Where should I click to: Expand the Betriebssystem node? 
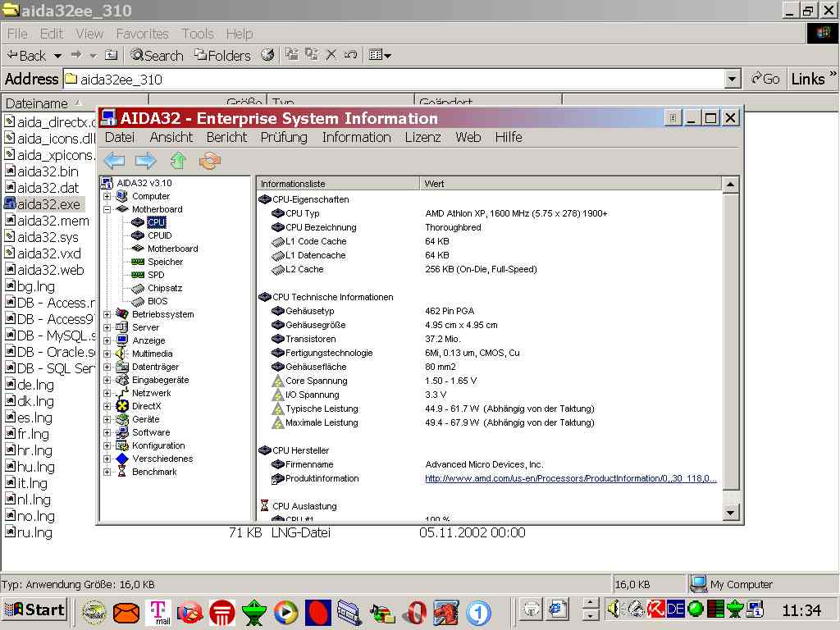107,314
